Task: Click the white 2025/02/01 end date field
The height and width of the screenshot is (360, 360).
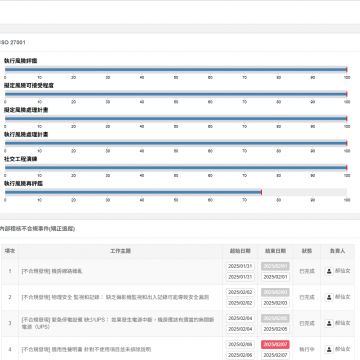Action: (x=275, y=277)
